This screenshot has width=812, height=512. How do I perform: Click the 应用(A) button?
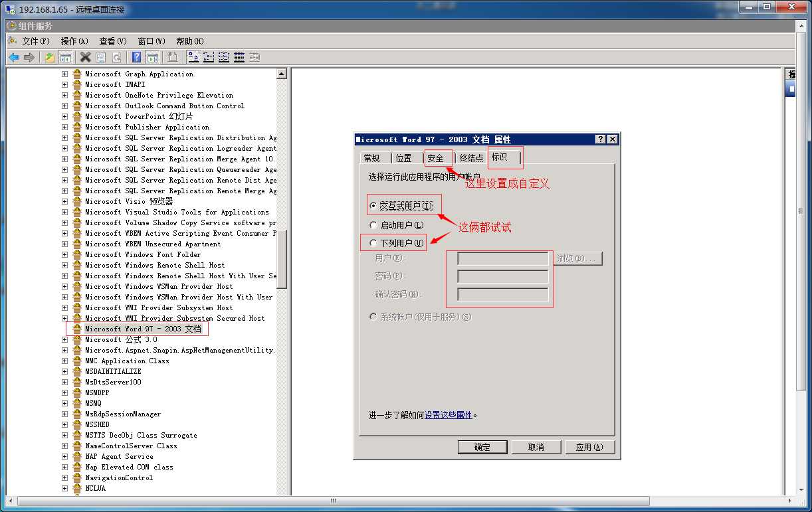click(x=590, y=447)
